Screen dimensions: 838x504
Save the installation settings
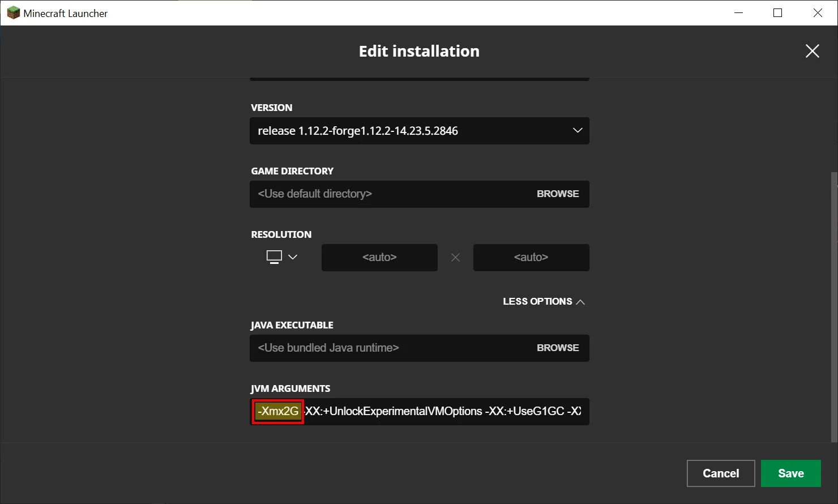[x=791, y=473]
